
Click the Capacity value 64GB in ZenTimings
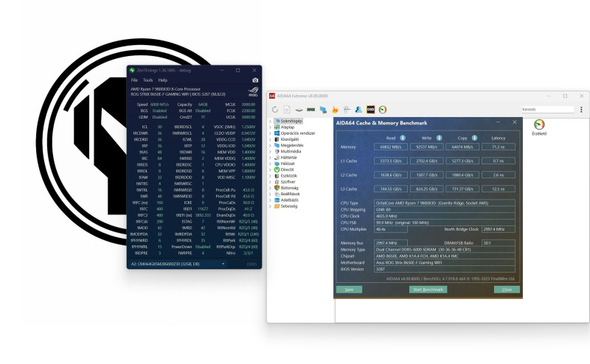pos(203,105)
